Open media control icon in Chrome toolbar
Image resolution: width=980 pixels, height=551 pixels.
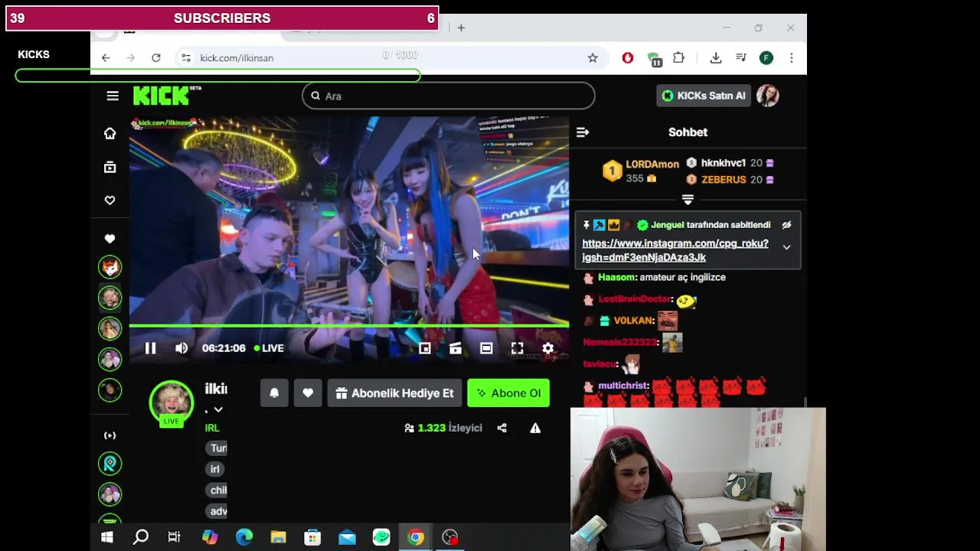point(741,58)
